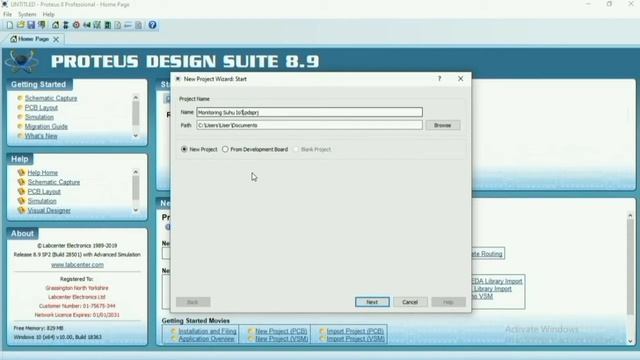The image size is (640, 360).
Task: Select the New Project radio button
Action: coord(184,149)
